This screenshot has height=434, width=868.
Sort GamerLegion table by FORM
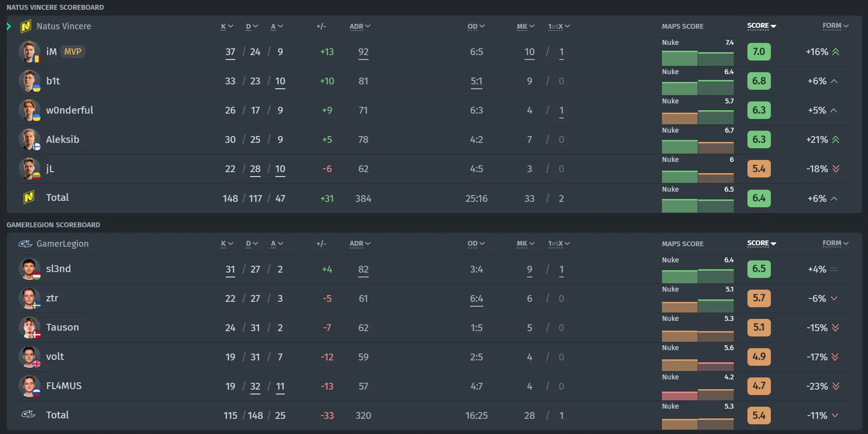(835, 243)
